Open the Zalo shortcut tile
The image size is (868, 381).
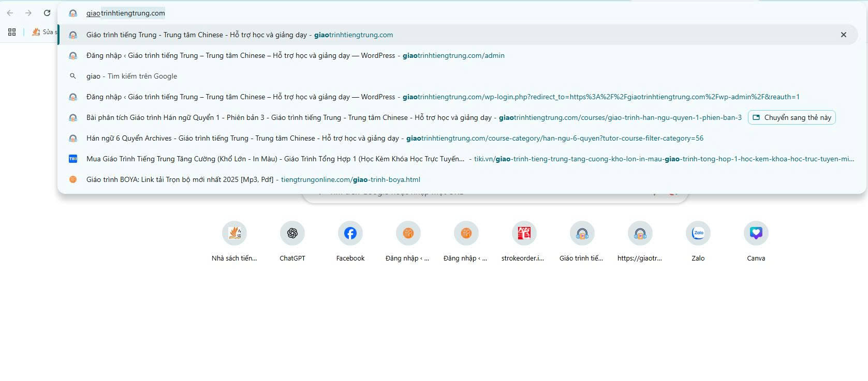[x=698, y=234]
